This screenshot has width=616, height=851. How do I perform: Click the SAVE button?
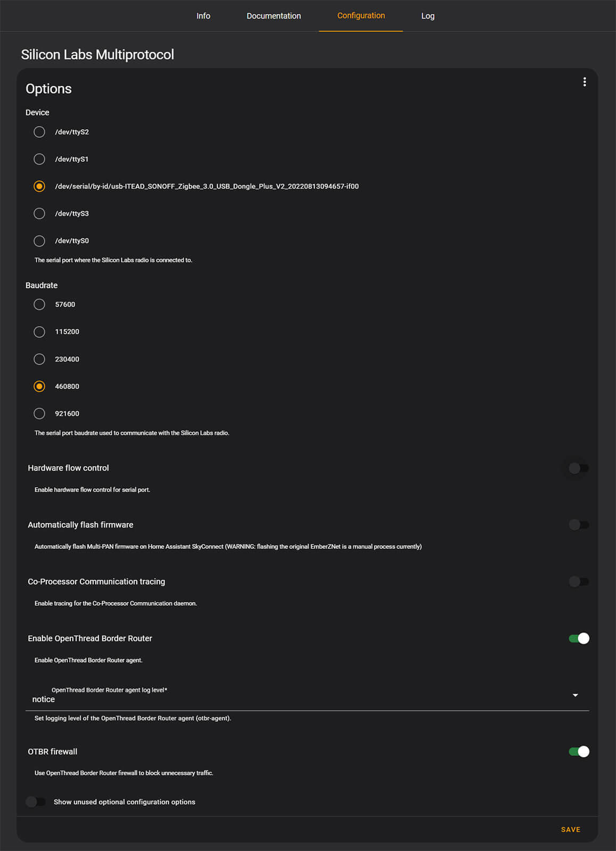[x=570, y=829]
